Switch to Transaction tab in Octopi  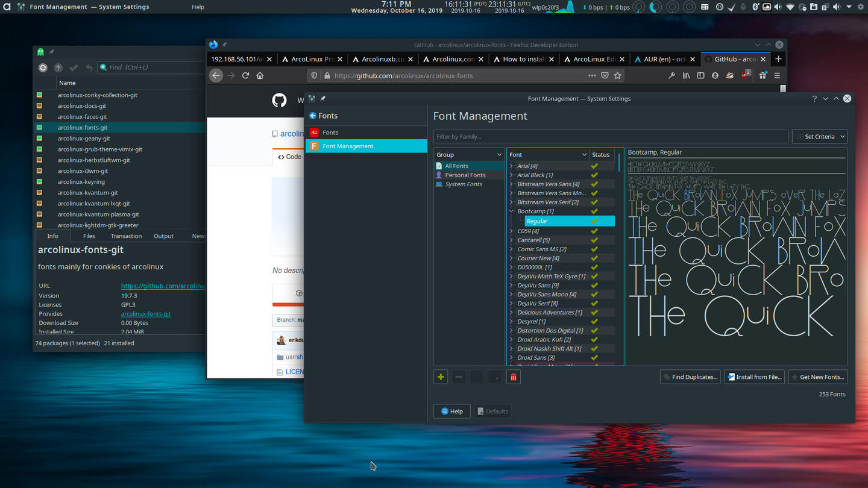[126, 236]
